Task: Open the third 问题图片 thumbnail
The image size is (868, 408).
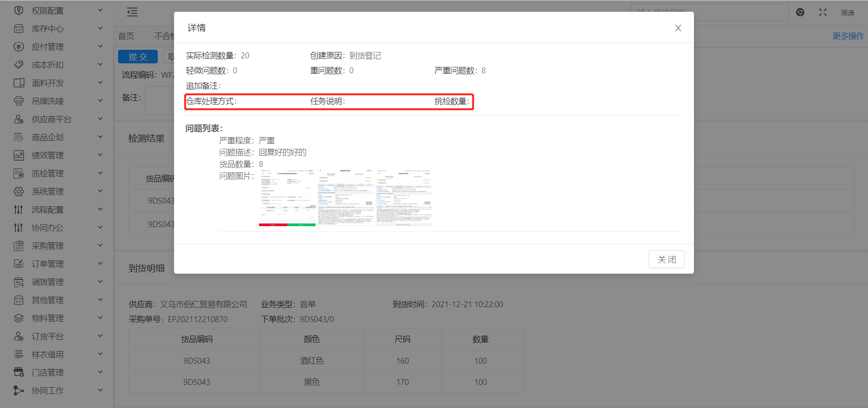Action: click(x=403, y=198)
